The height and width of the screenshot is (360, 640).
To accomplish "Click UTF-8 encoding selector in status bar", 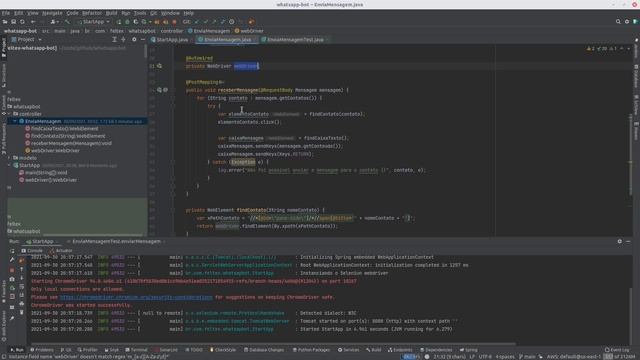I will [x=485, y=356].
